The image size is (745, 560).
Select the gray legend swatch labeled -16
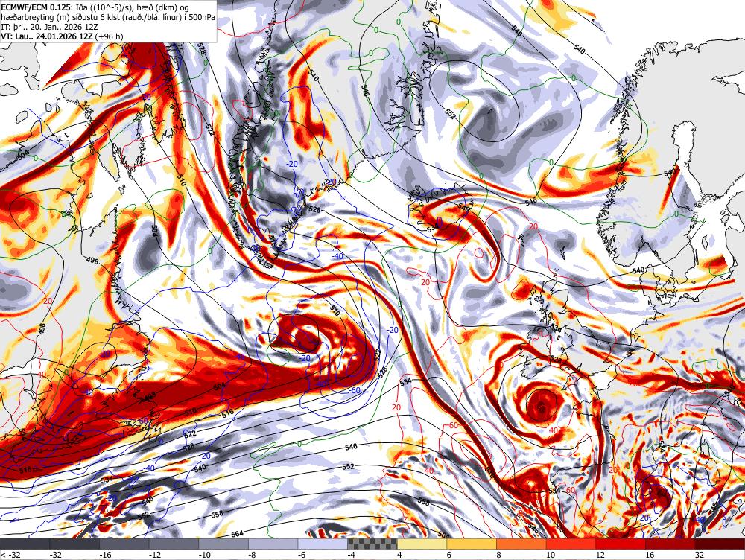point(124,544)
